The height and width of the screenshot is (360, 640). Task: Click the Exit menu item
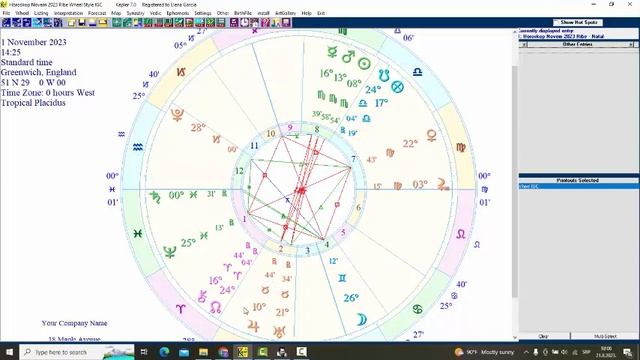click(x=321, y=13)
